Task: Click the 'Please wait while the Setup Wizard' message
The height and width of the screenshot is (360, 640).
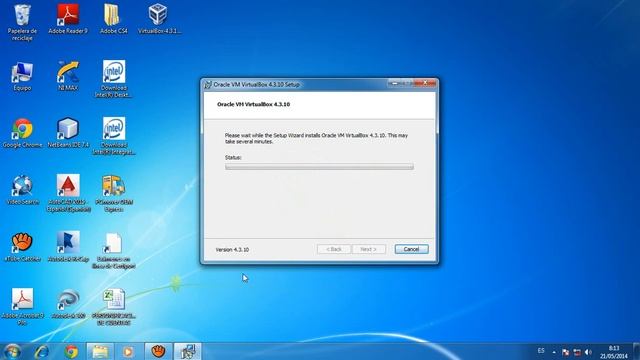Action: [316, 138]
